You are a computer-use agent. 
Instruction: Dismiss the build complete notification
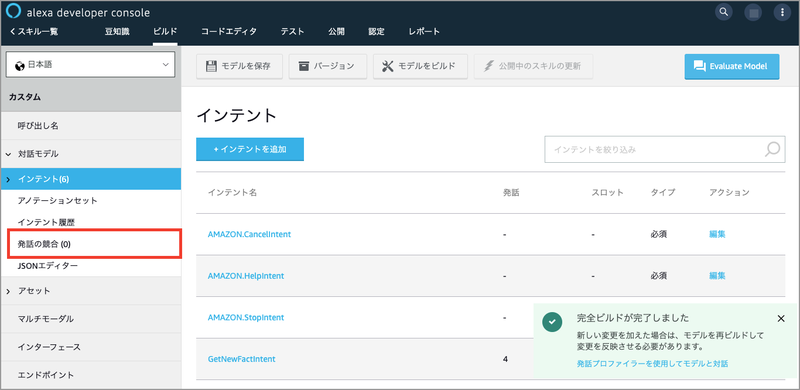(x=781, y=319)
